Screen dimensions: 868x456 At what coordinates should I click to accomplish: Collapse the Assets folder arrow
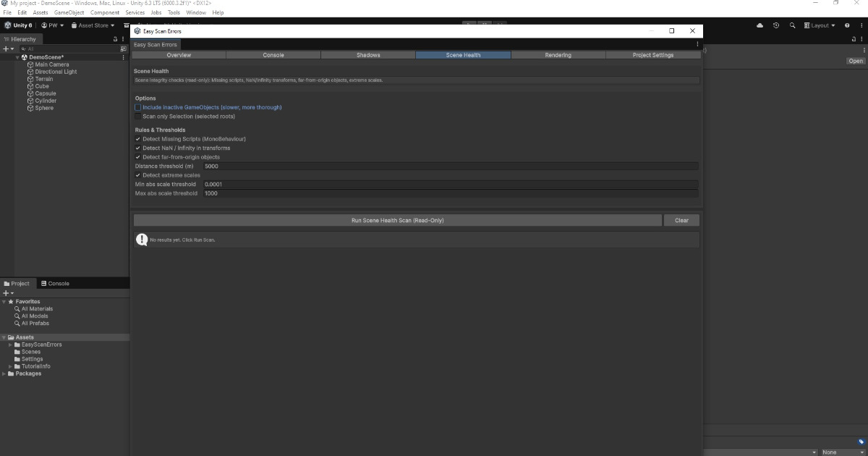point(4,337)
